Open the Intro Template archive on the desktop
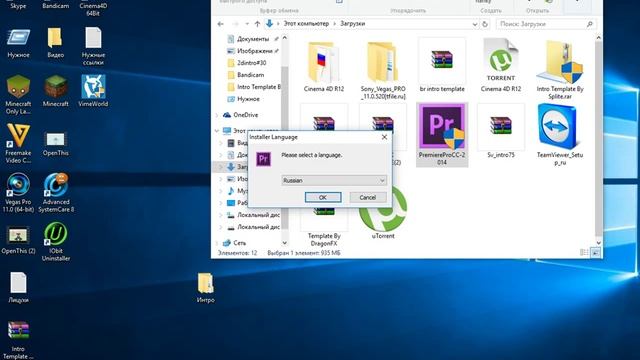This screenshot has width=640, height=360. point(18,340)
